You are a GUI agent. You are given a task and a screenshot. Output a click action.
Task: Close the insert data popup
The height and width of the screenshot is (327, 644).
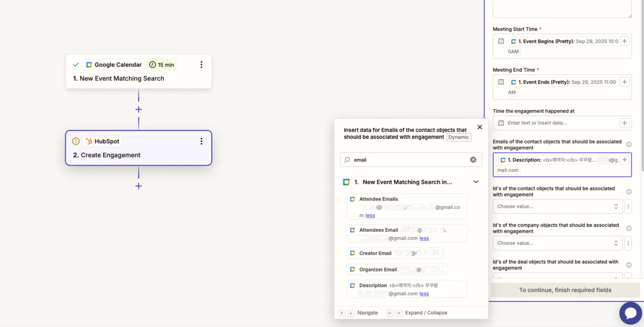pos(479,127)
